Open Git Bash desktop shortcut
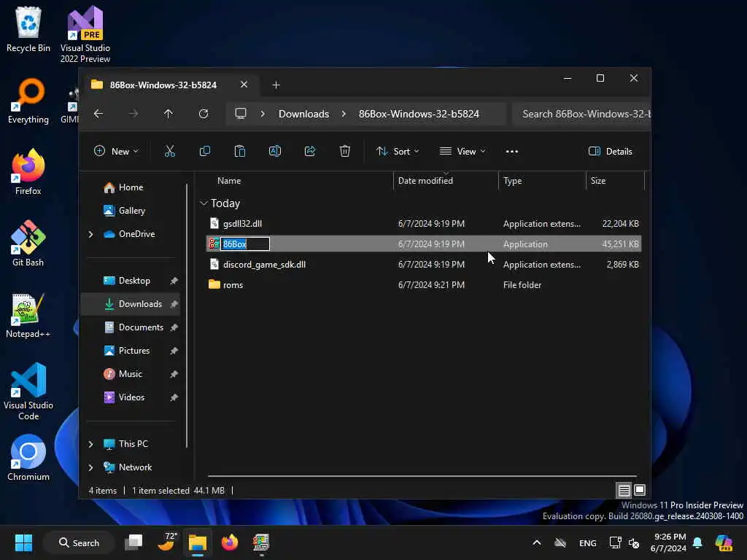The width and height of the screenshot is (747, 560). [28, 244]
